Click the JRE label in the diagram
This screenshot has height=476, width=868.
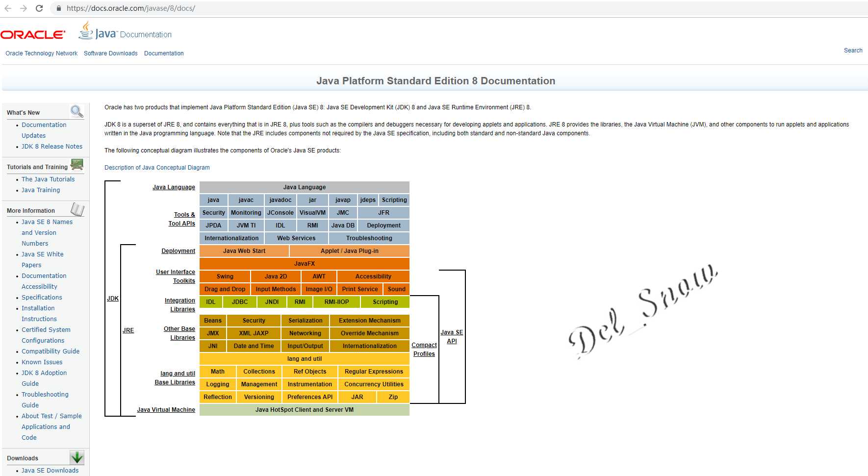(128, 330)
